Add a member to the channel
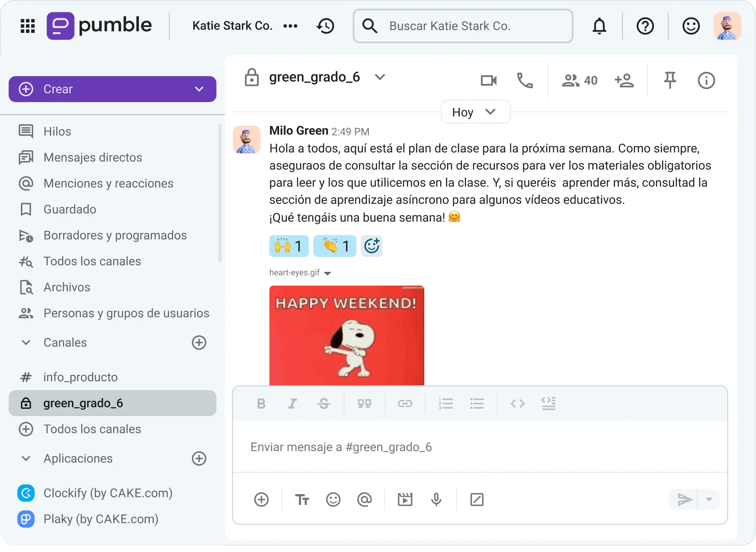This screenshot has height=552, width=756. [x=624, y=80]
